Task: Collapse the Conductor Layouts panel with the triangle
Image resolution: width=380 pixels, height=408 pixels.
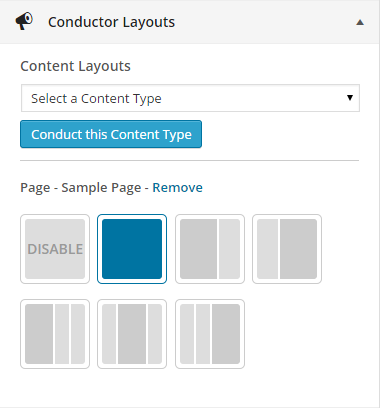Action: pyautogui.click(x=360, y=23)
